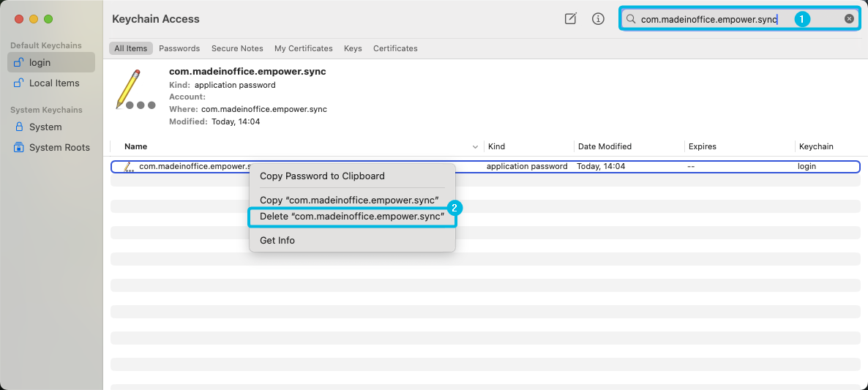868x390 pixels.
Task: Click the login keychain unlocked padlock icon
Action: pos(18,62)
